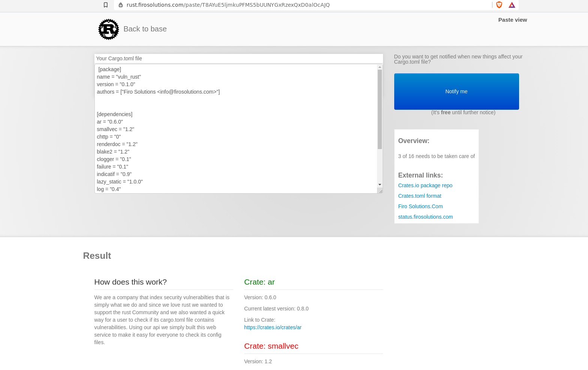Open Brave Rewards triangle icon
588x370 pixels.
[512, 5]
